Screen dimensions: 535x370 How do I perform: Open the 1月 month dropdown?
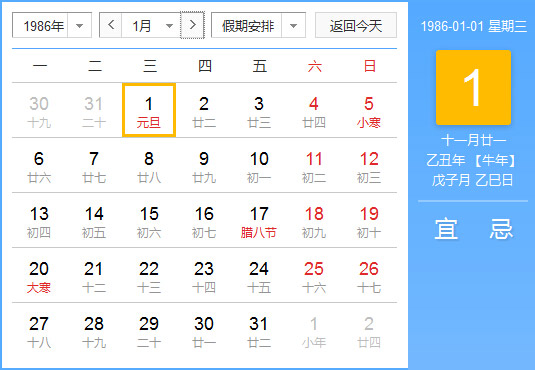[151, 25]
